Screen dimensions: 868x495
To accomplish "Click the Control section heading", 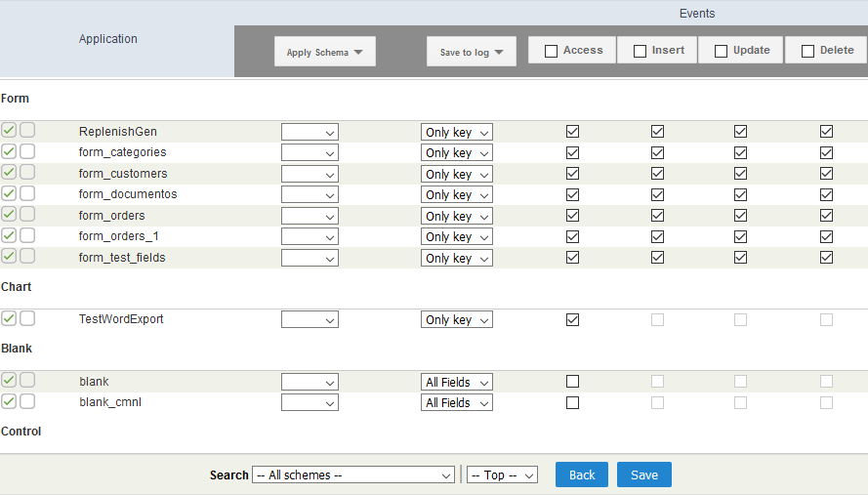I will pyautogui.click(x=21, y=432).
